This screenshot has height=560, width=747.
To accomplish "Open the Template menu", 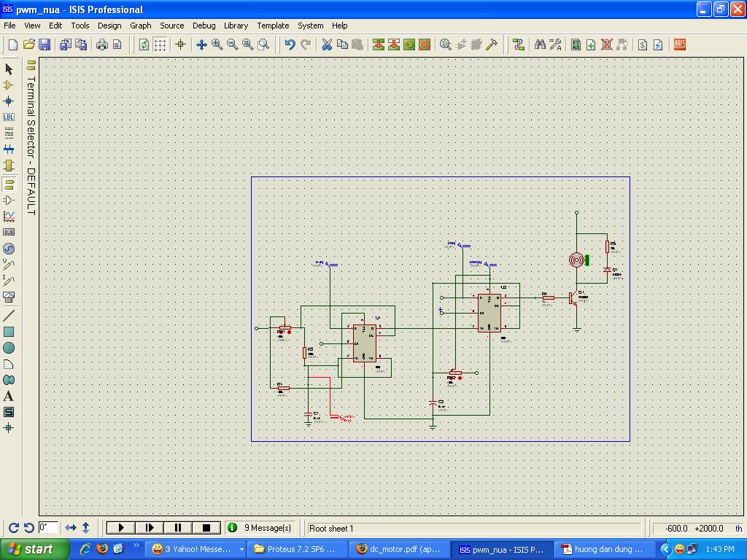I will pos(273,26).
